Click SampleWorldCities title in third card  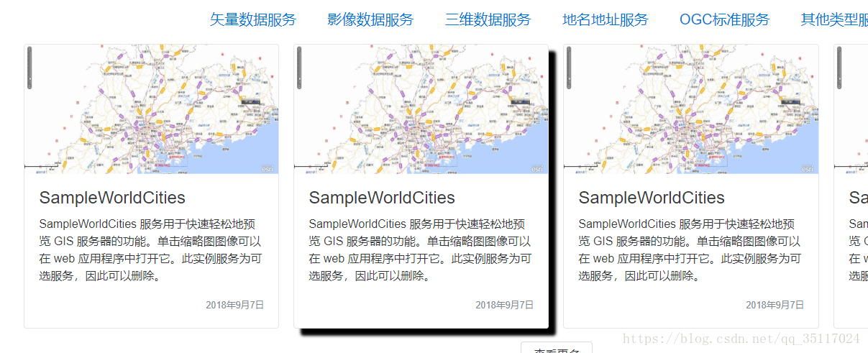coord(652,198)
